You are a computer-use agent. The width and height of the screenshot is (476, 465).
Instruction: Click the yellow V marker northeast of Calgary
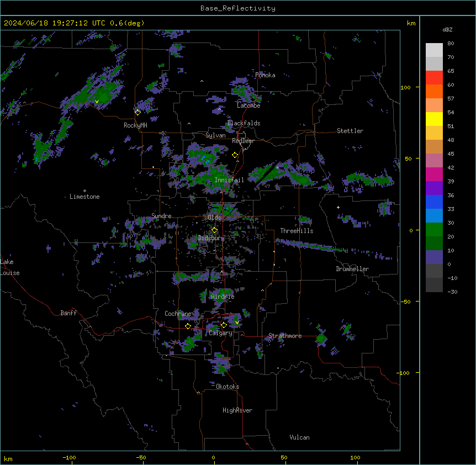point(237,323)
